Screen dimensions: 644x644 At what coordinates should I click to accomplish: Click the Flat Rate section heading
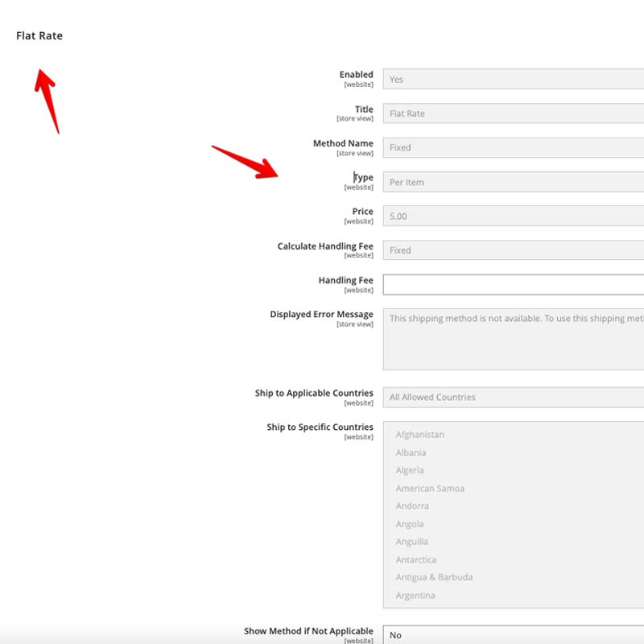point(39,35)
